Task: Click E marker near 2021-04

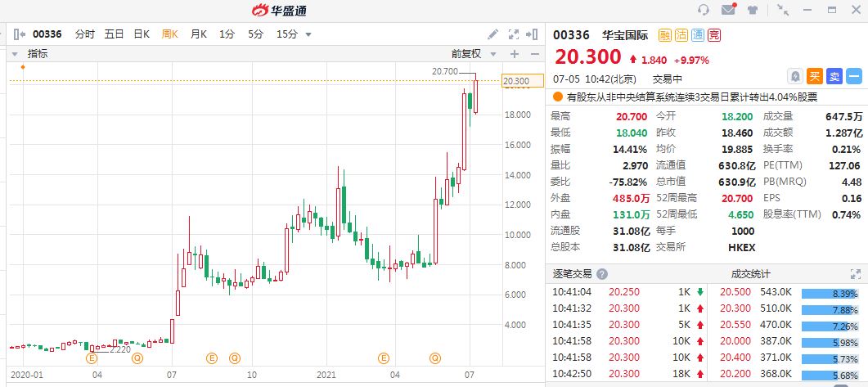Action: pyautogui.click(x=384, y=358)
